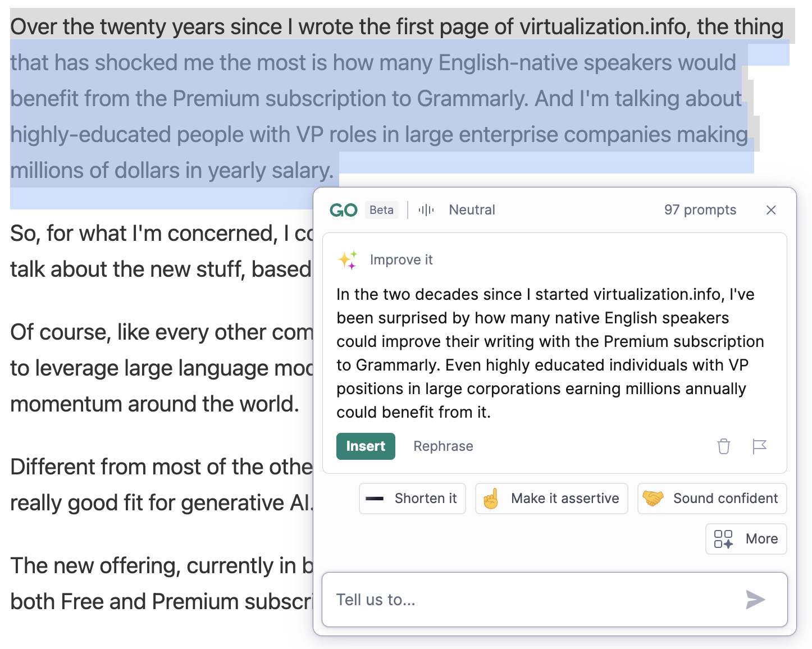Select the Shorten it prompt
812x649 pixels.
[412, 499]
